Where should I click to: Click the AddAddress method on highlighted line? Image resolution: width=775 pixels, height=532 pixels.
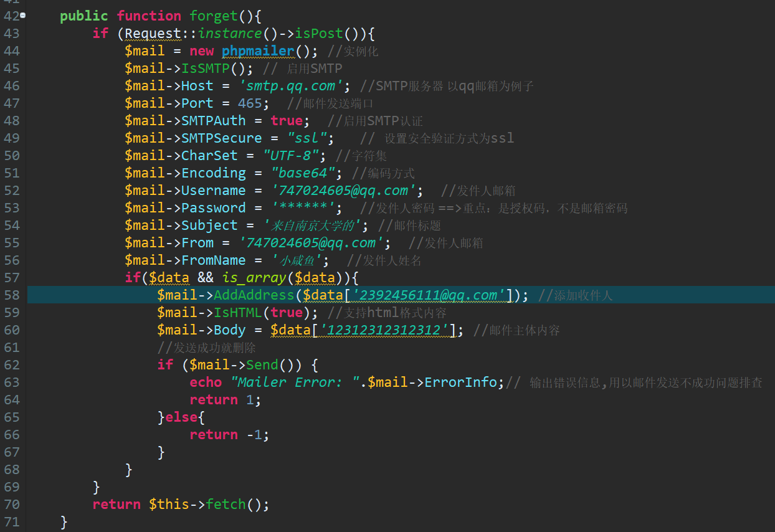(x=254, y=295)
